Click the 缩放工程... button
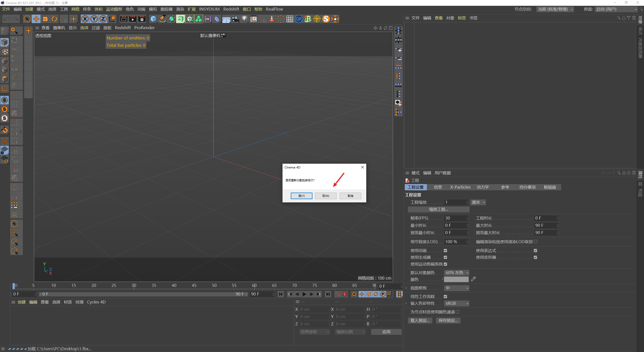The image size is (644, 352). (x=438, y=209)
